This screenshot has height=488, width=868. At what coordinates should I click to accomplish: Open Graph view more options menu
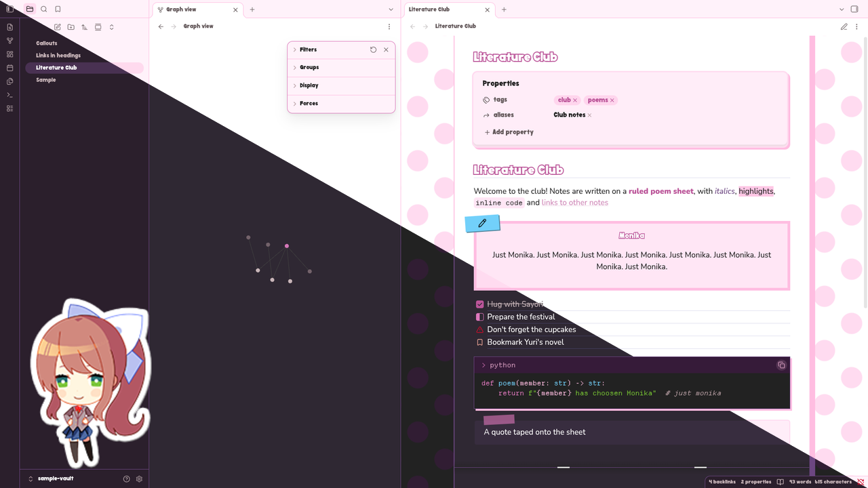[389, 26]
